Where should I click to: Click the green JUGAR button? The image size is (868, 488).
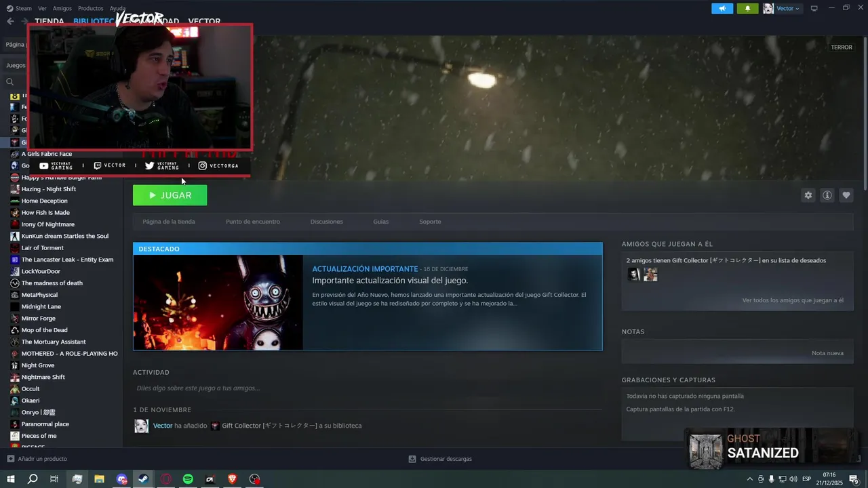coord(170,195)
